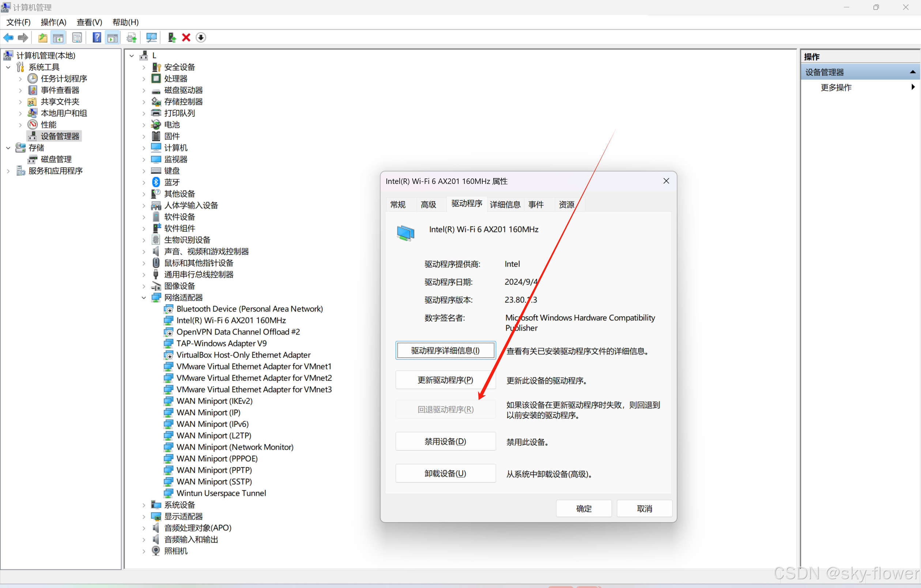Collapse the 网络适配器 tree node

click(x=144, y=298)
